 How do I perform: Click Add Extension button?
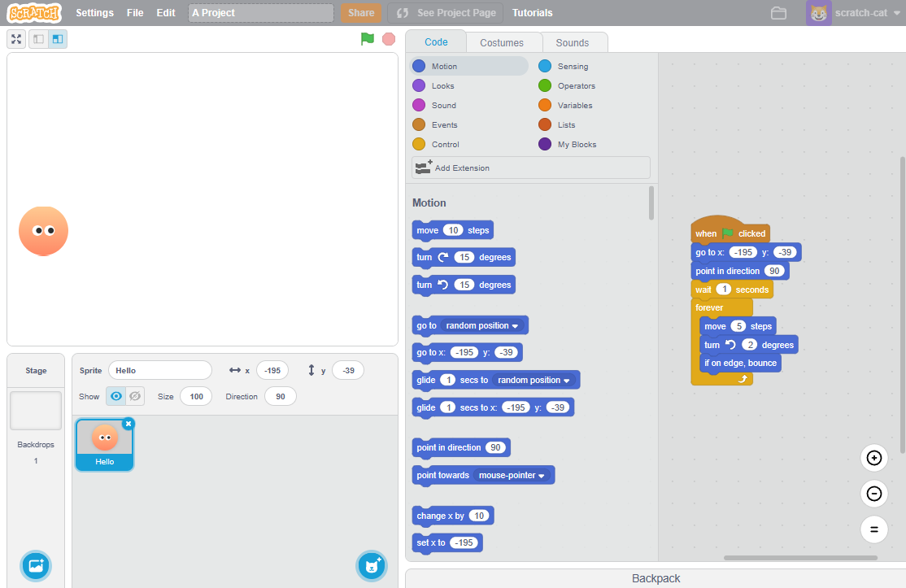click(531, 168)
